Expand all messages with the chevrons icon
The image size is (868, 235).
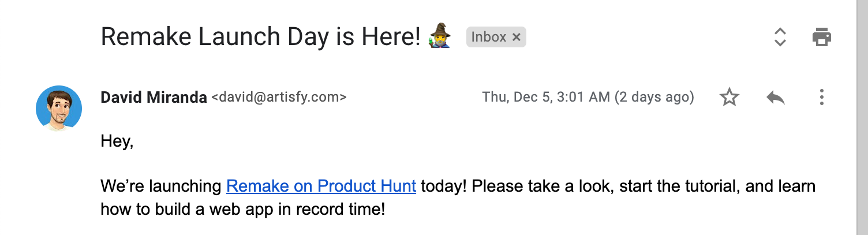point(780,37)
